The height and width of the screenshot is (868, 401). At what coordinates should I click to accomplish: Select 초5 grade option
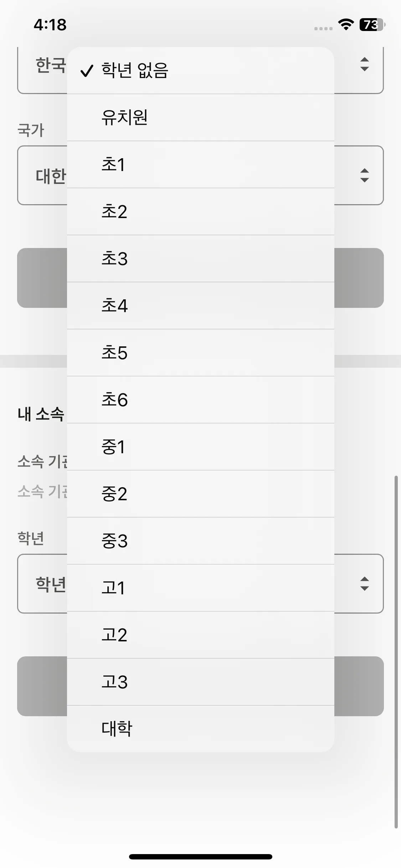pyautogui.click(x=200, y=352)
